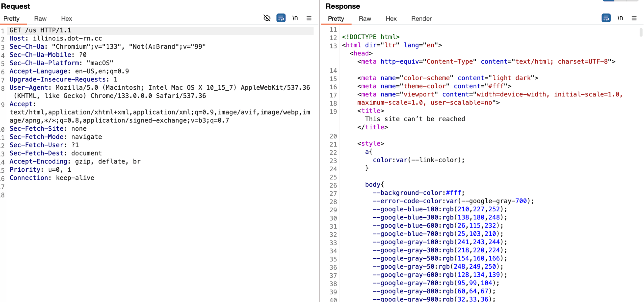Click the Connection: keep-alive header line
The height and width of the screenshot is (302, 644).
(x=52, y=178)
